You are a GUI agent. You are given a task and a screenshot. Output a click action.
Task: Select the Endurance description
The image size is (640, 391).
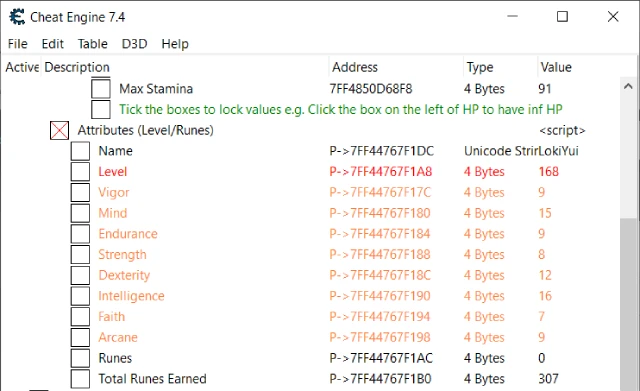[128, 234]
